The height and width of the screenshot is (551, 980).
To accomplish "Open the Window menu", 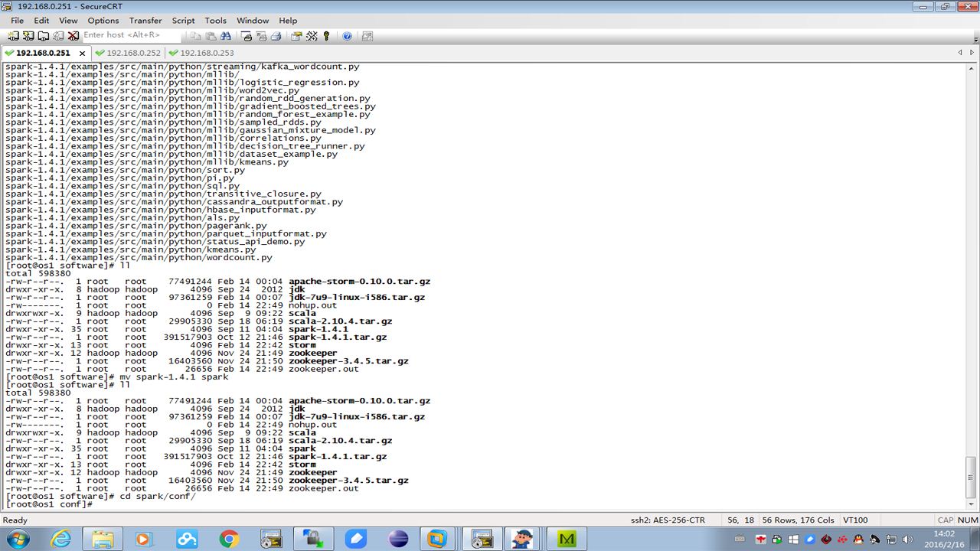I will click(x=253, y=21).
